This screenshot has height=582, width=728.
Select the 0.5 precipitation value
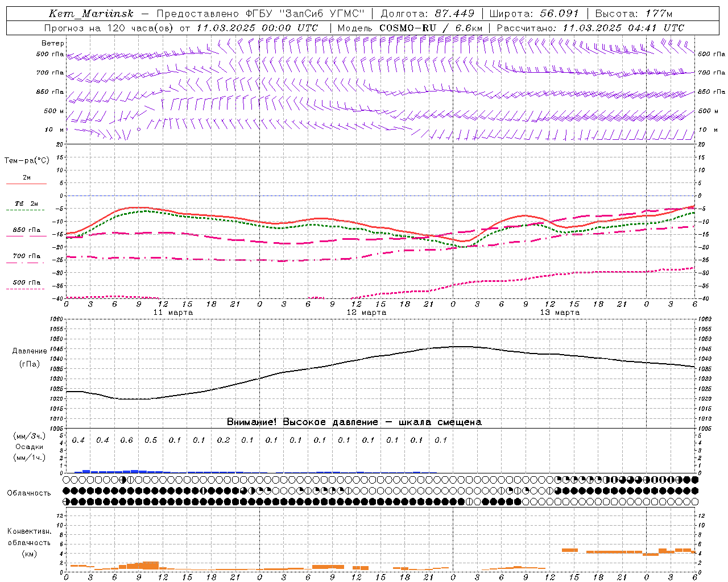click(x=151, y=440)
